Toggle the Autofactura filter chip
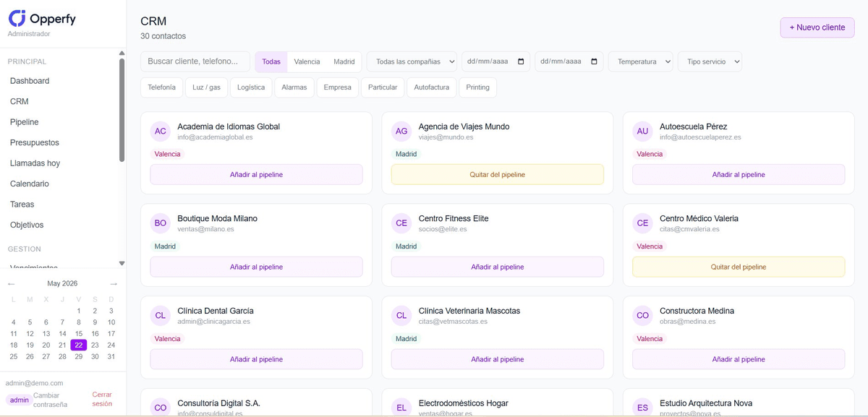The height and width of the screenshot is (417, 868). 432,87
